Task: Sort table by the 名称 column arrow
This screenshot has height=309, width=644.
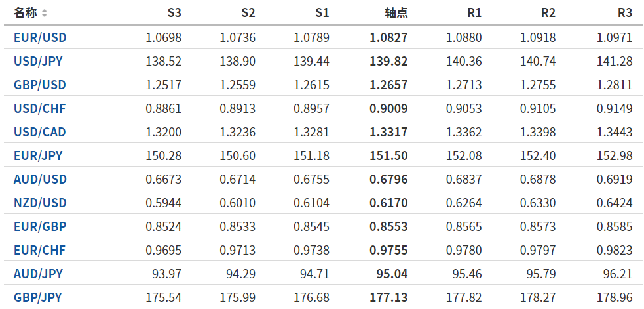Action: point(45,13)
